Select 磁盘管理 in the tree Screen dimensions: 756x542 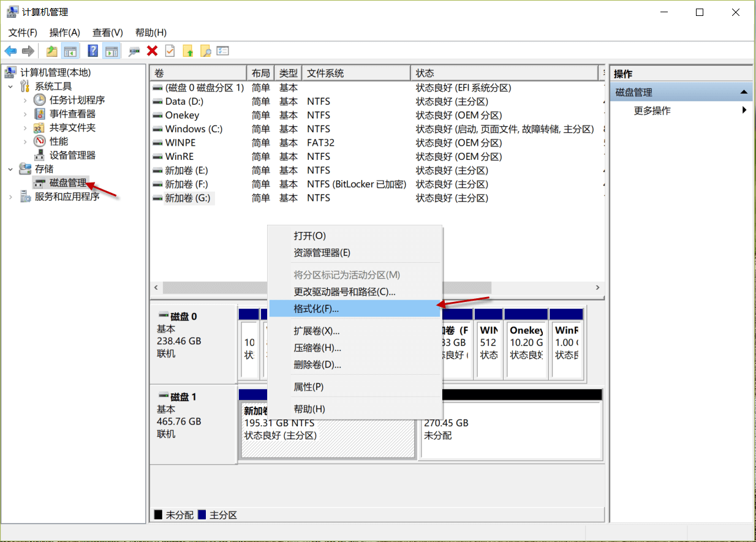click(68, 183)
